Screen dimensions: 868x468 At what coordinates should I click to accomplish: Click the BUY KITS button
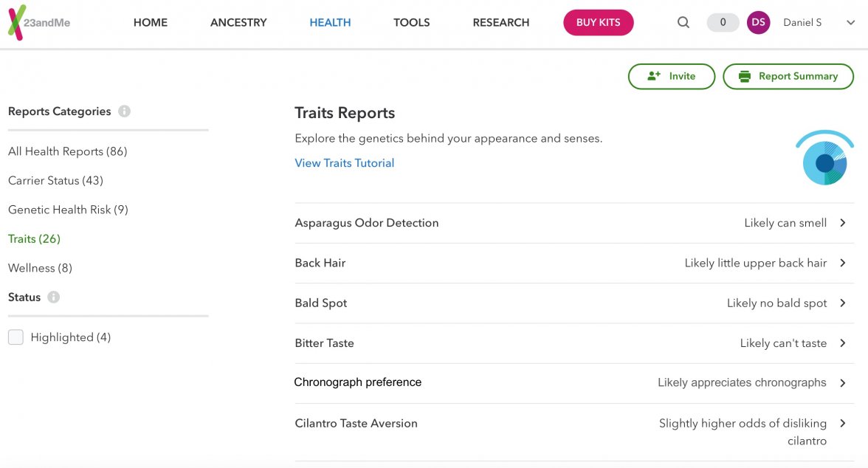598,22
